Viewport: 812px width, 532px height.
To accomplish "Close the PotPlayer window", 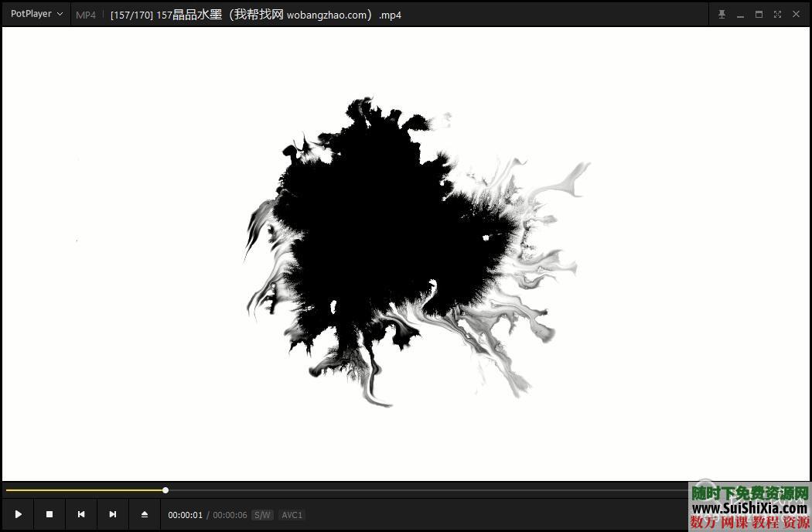I will click(796, 15).
